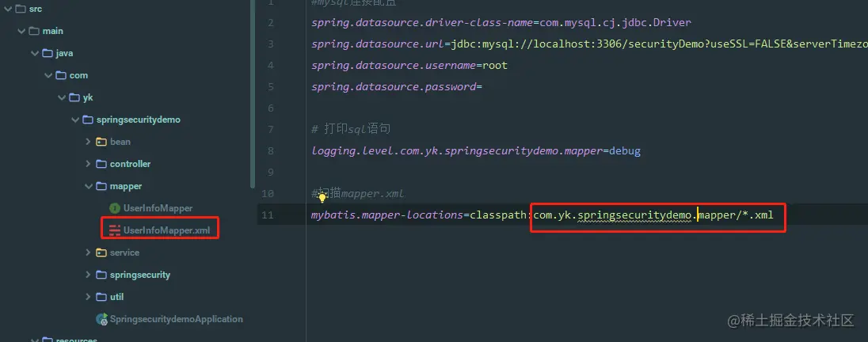Click the mapper package folder icon
Screen dimensions: 868x342
pos(101,186)
